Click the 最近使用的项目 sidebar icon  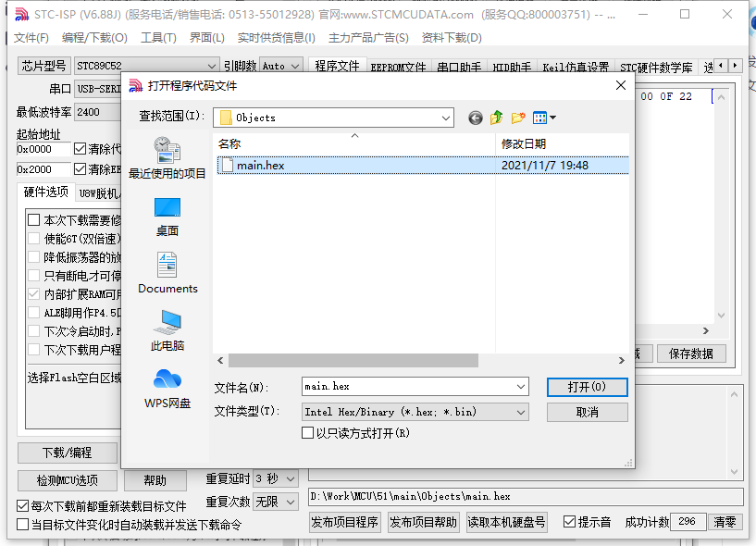click(x=166, y=153)
